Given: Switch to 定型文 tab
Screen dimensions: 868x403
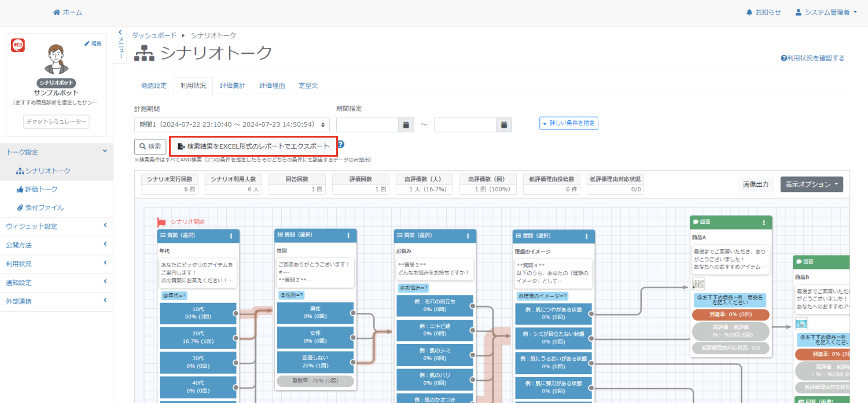Looking at the screenshot, I should coord(308,86).
